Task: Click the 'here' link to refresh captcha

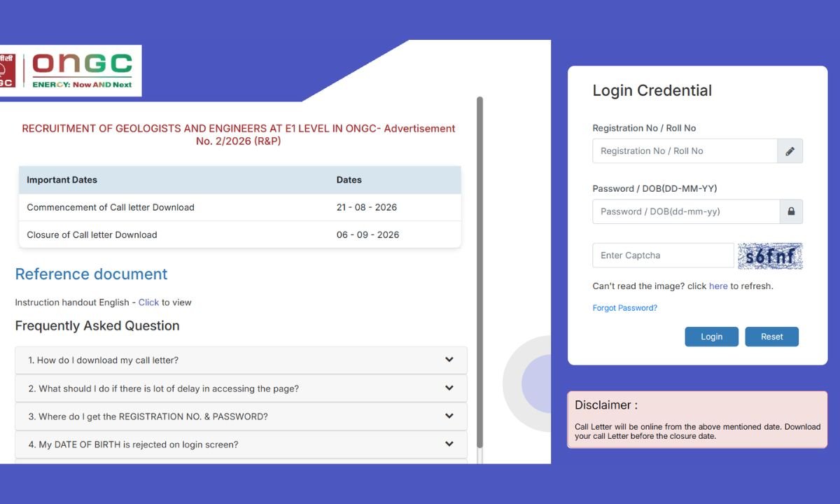Action: [x=718, y=286]
